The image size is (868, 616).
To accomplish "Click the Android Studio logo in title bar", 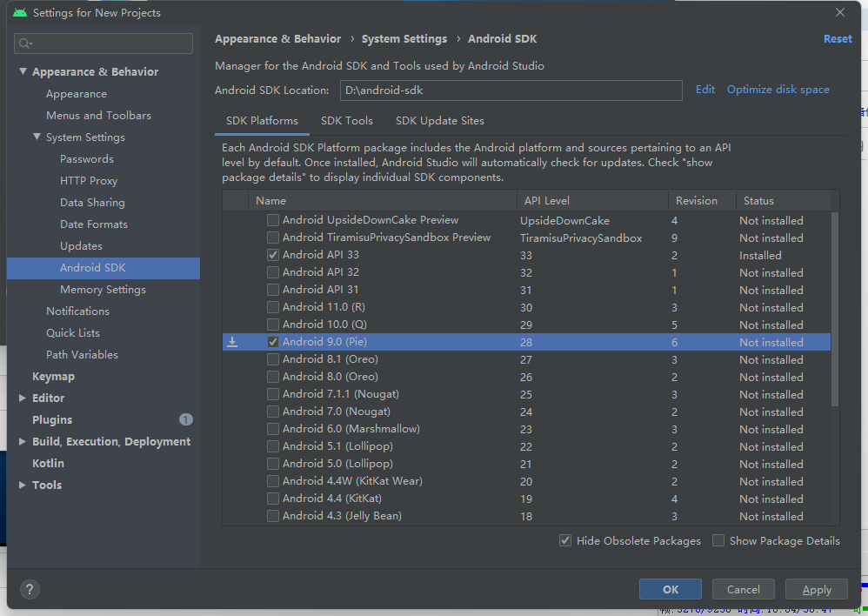I will pyautogui.click(x=20, y=13).
